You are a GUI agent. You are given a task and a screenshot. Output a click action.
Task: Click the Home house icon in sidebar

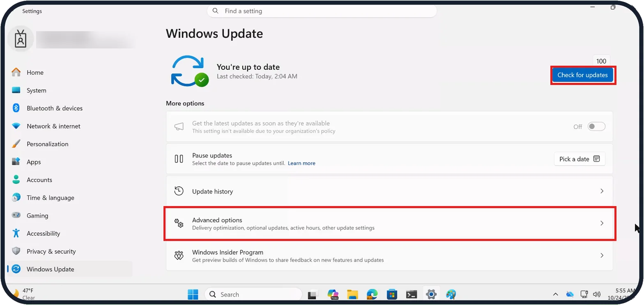(x=16, y=72)
